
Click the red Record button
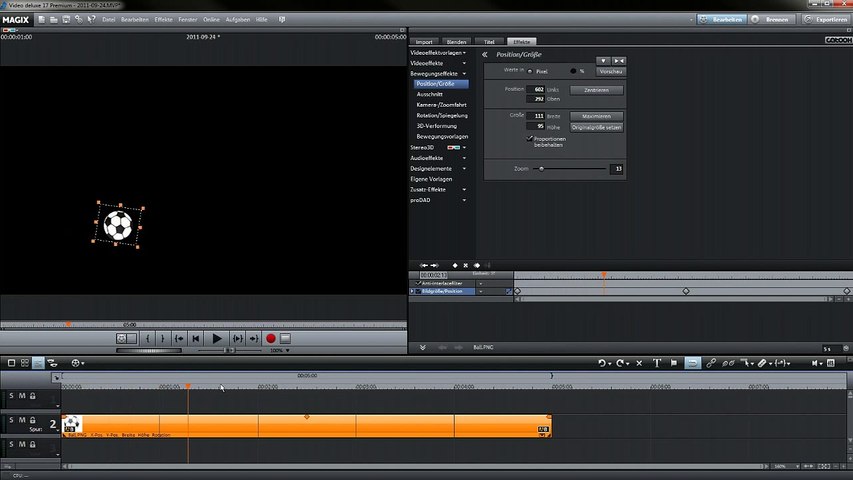[270, 339]
